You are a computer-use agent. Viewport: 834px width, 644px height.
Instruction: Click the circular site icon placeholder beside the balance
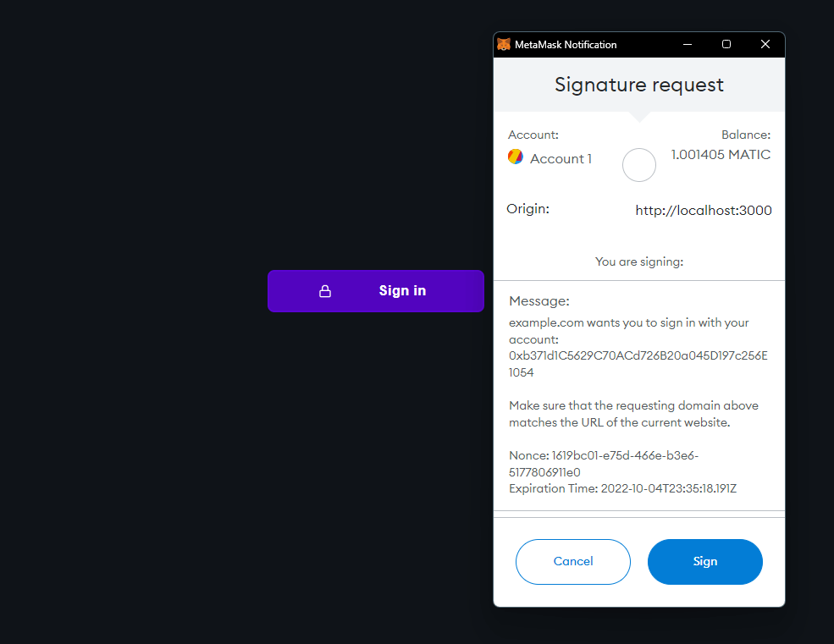[638, 165]
